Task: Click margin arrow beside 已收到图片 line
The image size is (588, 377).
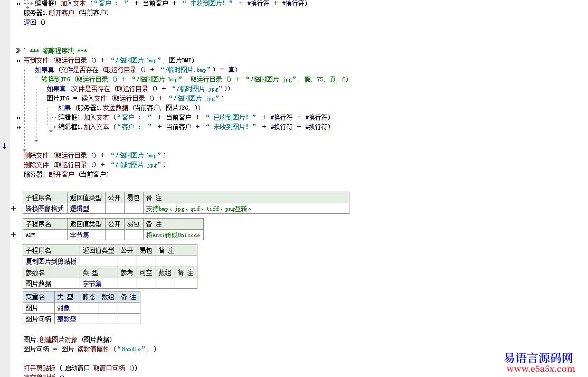Action: point(18,118)
